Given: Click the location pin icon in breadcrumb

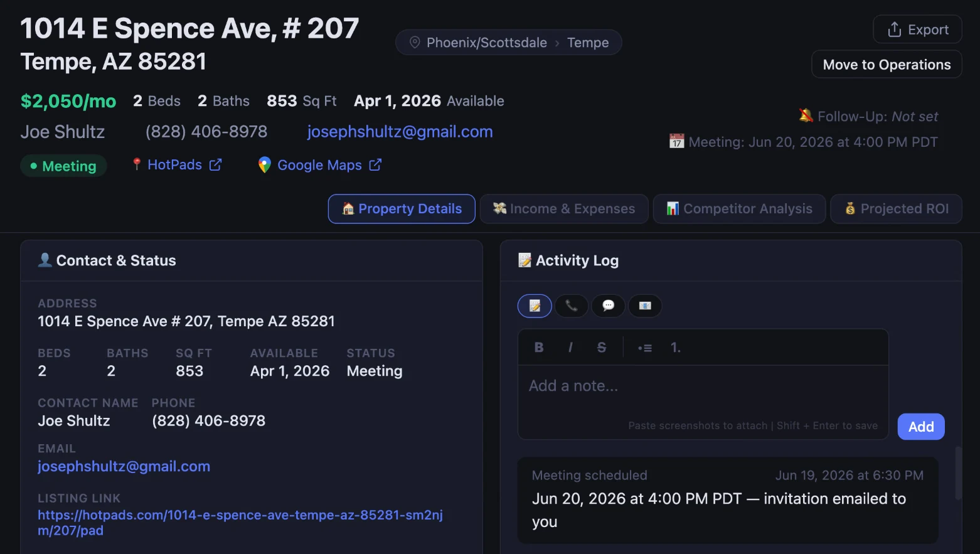Looking at the screenshot, I should coord(415,43).
